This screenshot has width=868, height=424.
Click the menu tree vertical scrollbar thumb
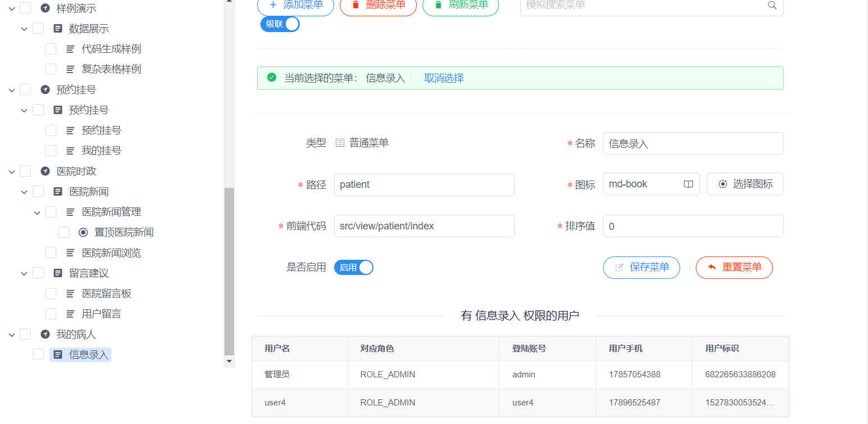coord(229,270)
